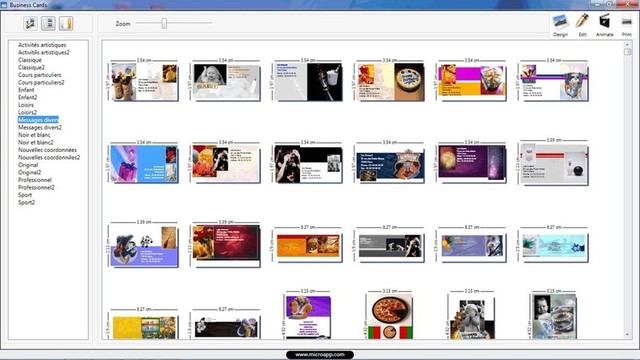Open the Nouvelles coordonnées2 category
This screenshot has width=640, height=360.
pyautogui.click(x=49, y=157)
